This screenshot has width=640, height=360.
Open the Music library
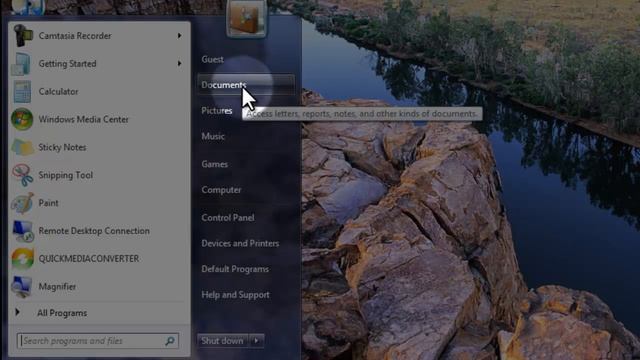click(x=213, y=136)
